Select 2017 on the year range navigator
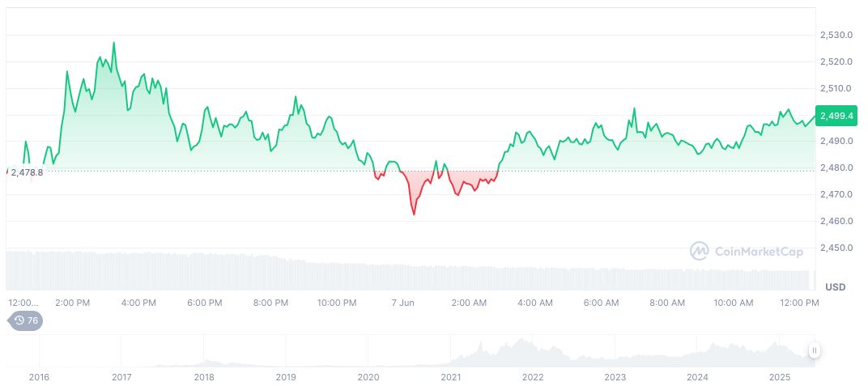Screen dimensions: 868x386 pos(121,377)
